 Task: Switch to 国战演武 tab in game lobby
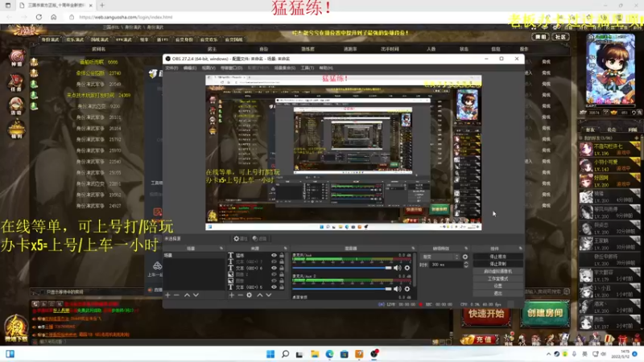(x=99, y=39)
